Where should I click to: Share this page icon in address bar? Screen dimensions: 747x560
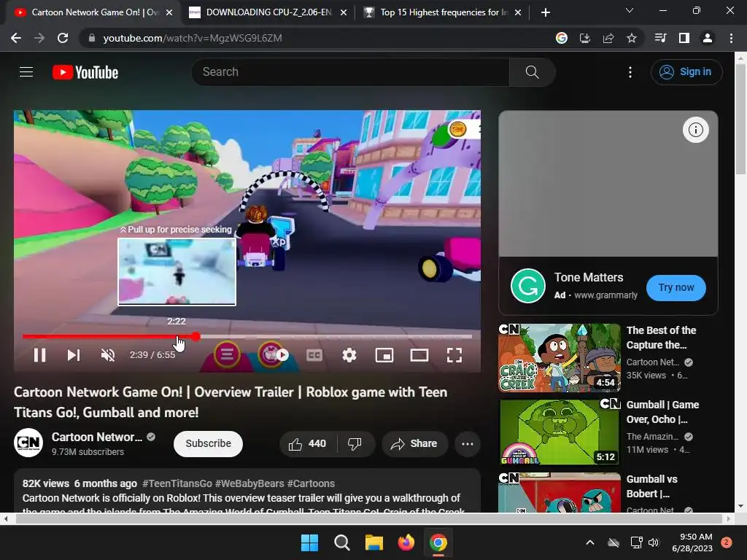click(608, 38)
